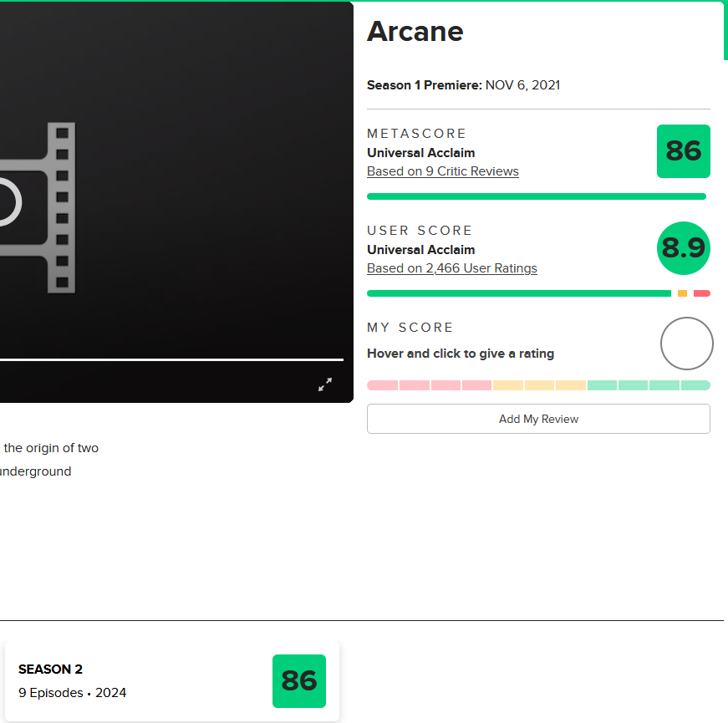Click the 86 score badge on Season 2 card
This screenshot has height=723, width=728.
(299, 681)
